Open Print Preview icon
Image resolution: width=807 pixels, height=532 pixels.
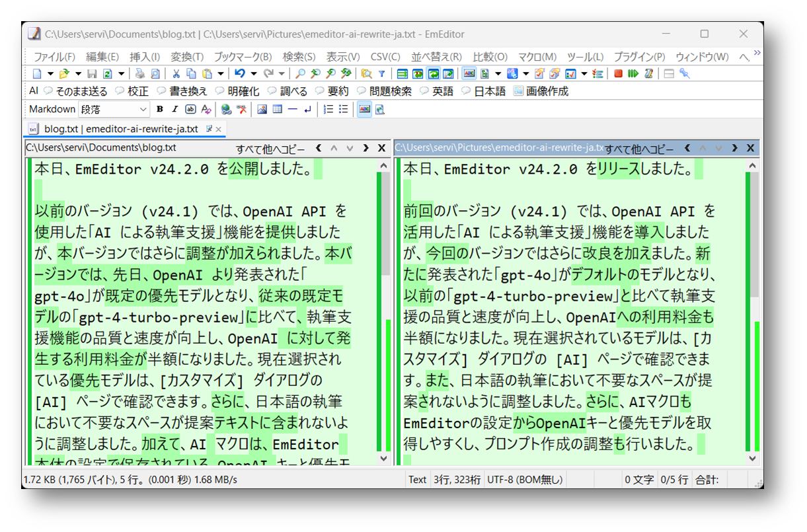pos(155,74)
